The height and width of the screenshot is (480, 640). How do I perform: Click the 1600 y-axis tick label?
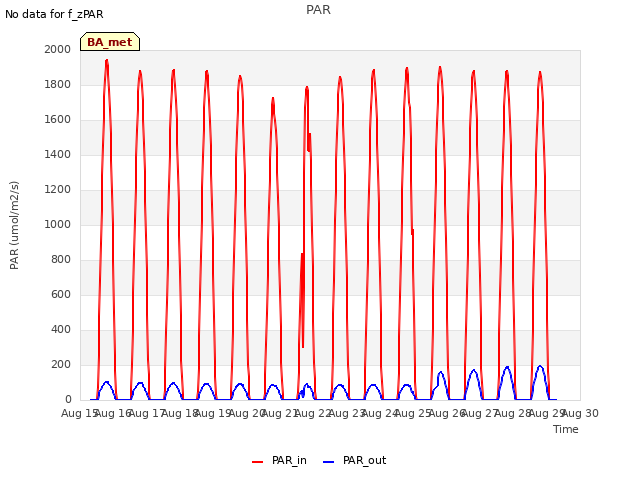(58, 120)
